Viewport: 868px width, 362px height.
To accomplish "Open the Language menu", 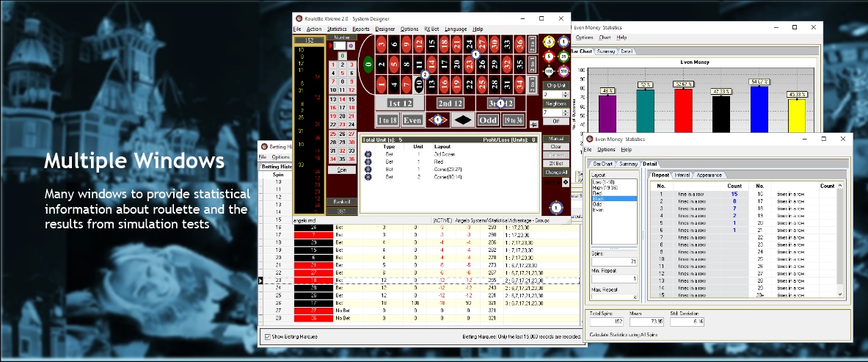I will coord(456,29).
